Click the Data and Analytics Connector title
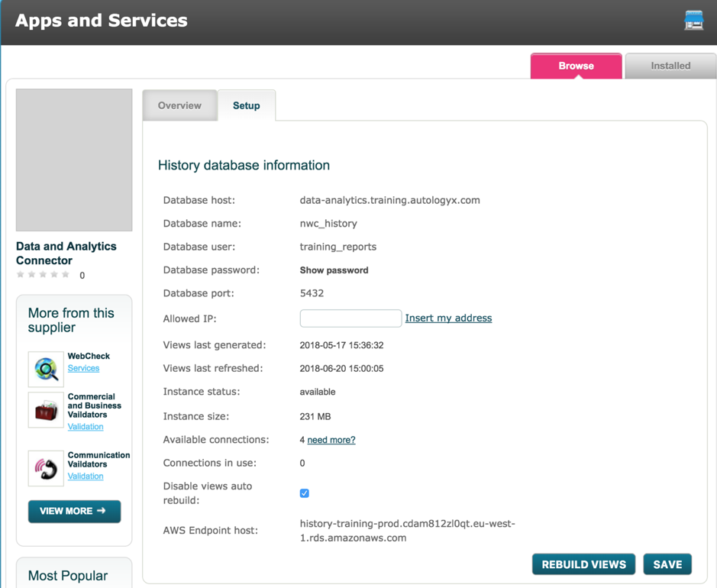Screen dimensions: 717x588 [66, 254]
